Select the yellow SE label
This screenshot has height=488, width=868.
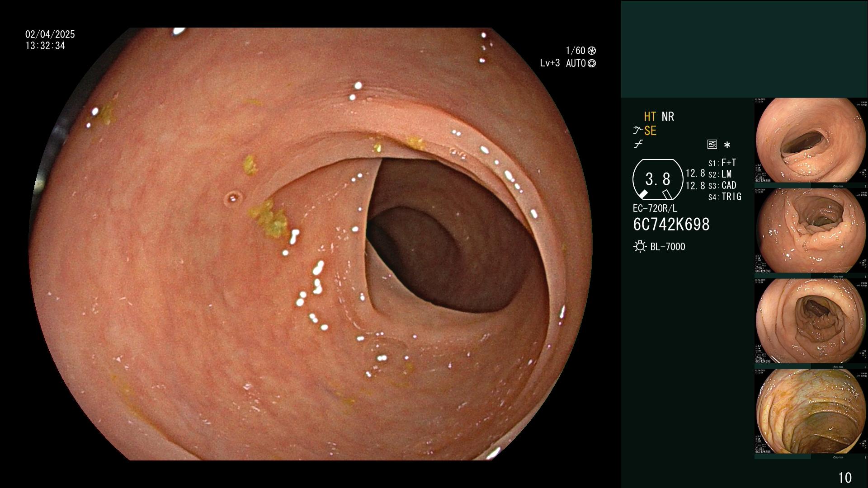[650, 131]
